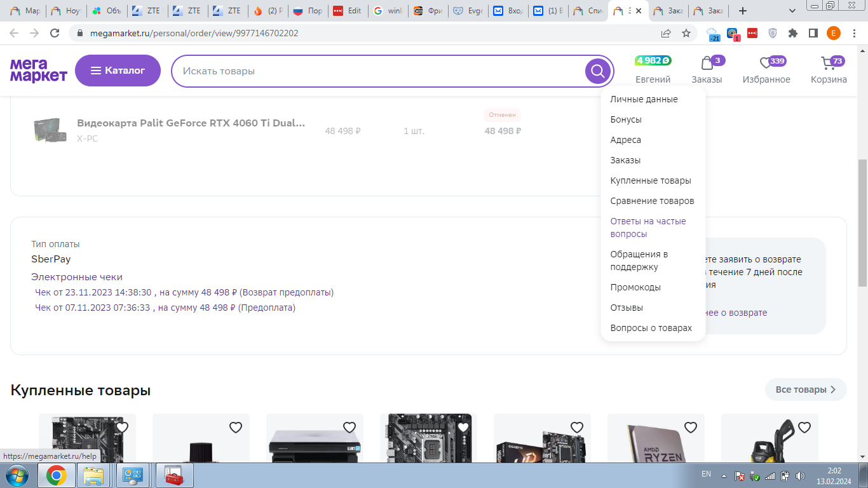Open the mail extension with red 1 badge
The image size is (868, 488).
point(733,34)
